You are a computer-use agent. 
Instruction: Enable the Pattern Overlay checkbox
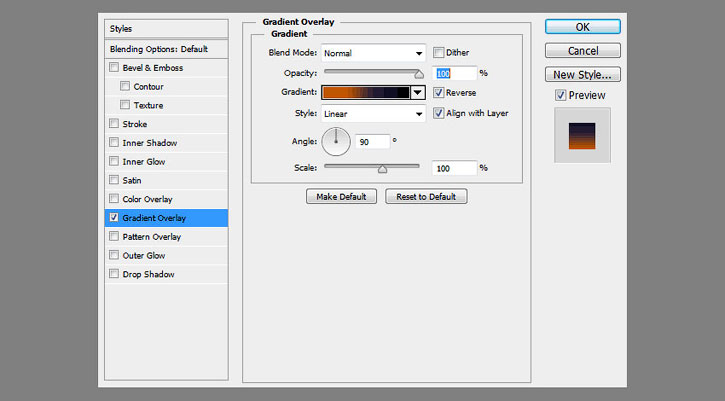(114, 236)
